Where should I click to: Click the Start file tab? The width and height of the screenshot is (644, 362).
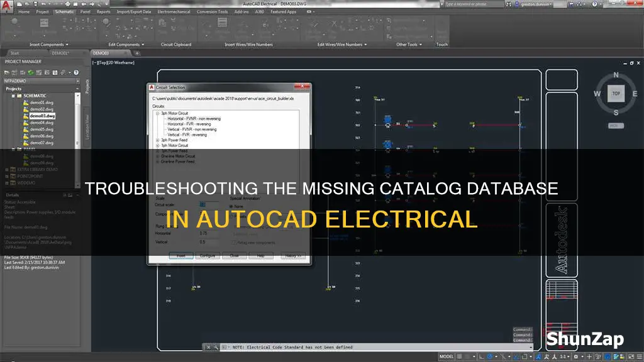click(x=15, y=53)
